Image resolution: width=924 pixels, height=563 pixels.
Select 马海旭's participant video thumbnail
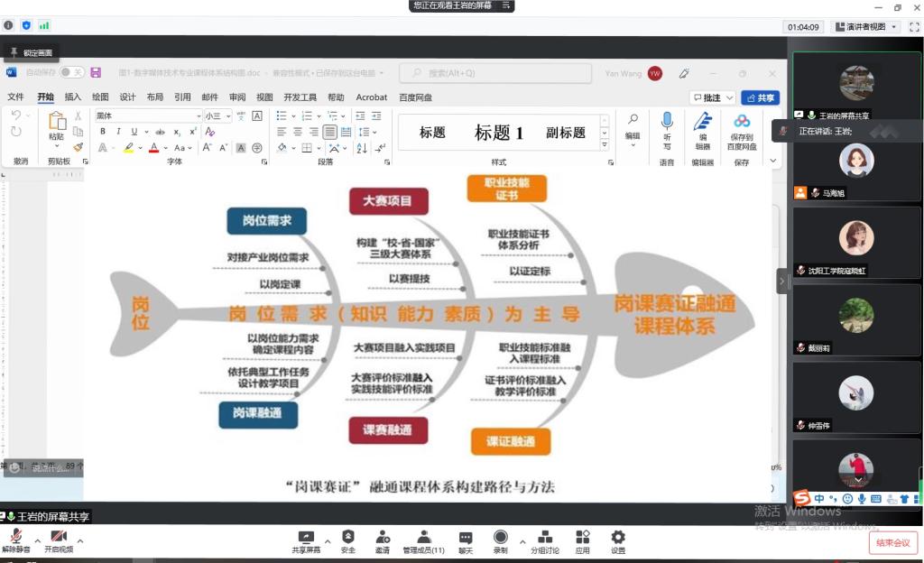pyautogui.click(x=856, y=166)
